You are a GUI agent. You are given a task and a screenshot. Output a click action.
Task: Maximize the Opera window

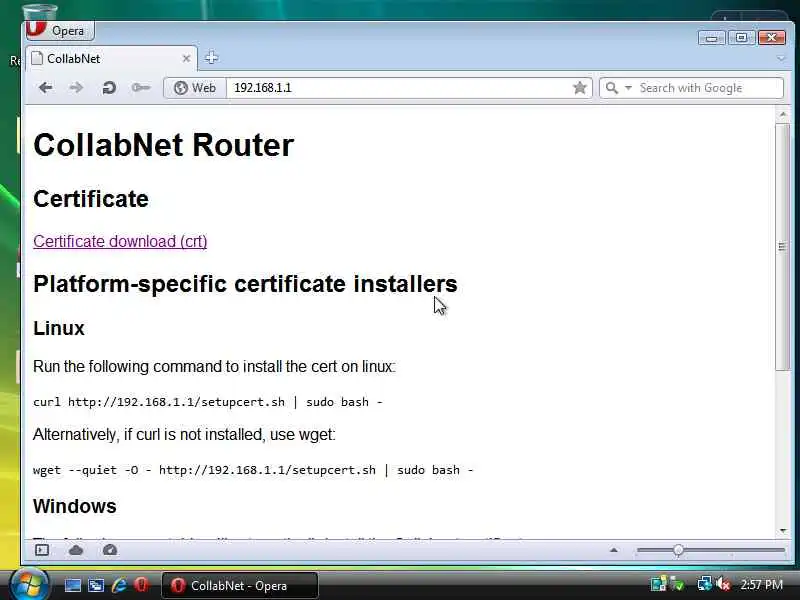point(741,38)
